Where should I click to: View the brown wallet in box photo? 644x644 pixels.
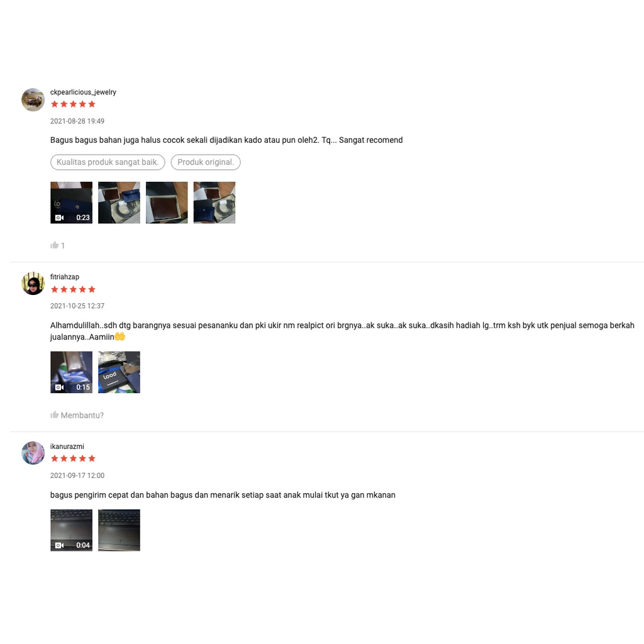[x=167, y=203]
